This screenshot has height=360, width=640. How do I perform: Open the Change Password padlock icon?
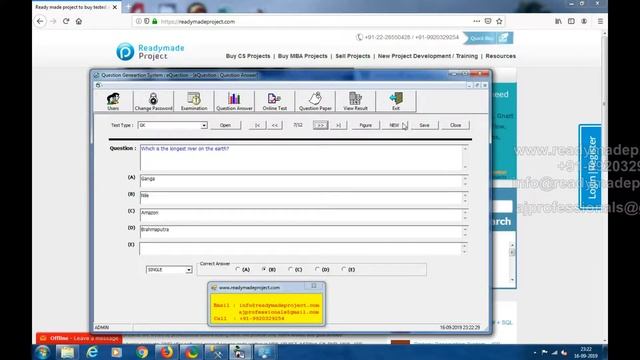pyautogui.click(x=153, y=101)
